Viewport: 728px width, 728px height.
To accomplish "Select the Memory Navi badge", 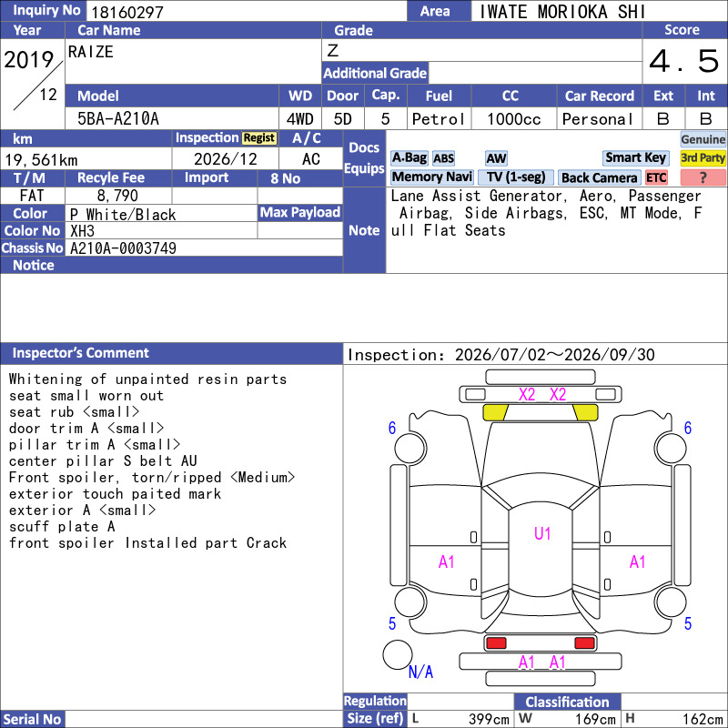I will click(x=431, y=177).
